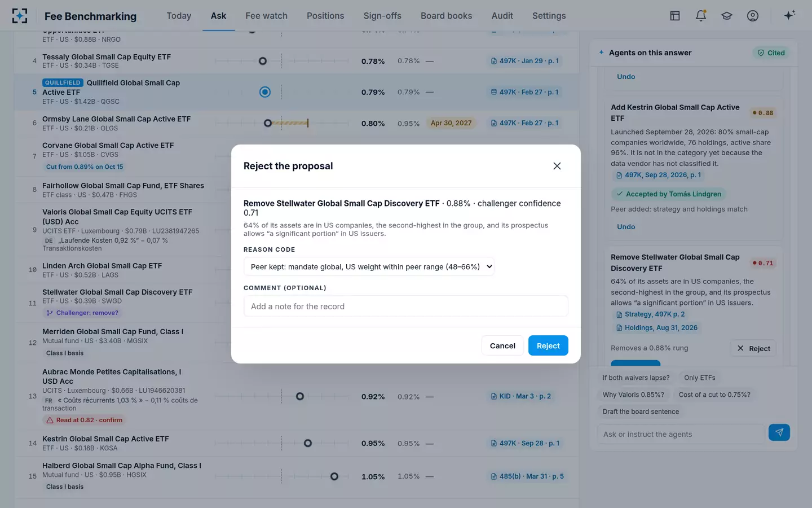Open the layout panel icon in header

coord(675,16)
